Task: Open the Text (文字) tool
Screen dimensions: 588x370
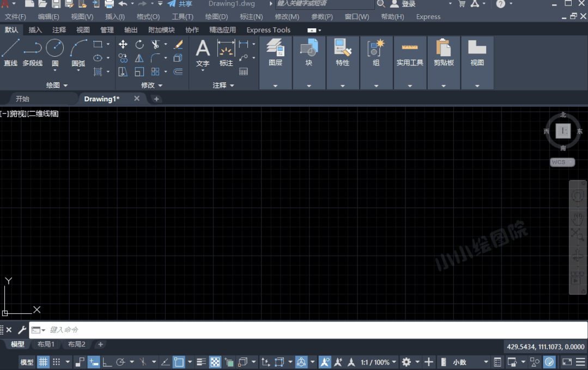Action: point(203,52)
